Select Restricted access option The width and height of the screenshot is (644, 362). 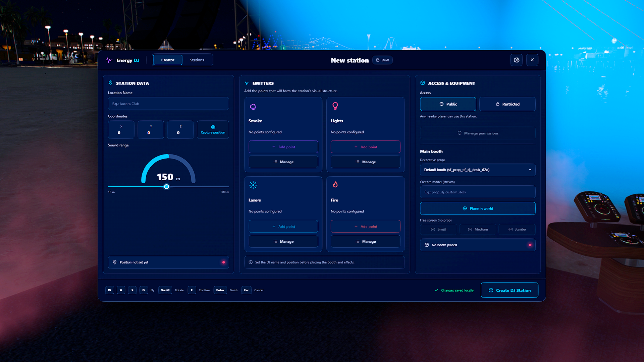(507, 104)
